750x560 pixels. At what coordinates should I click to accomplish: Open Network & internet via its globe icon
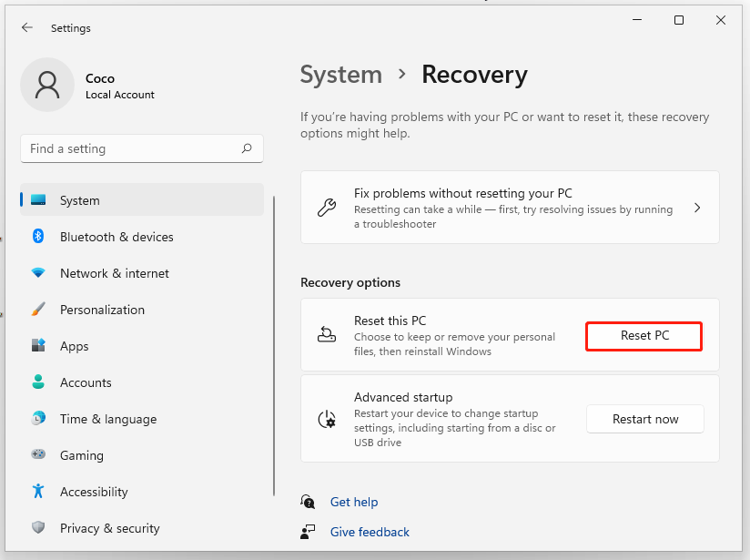point(37,273)
